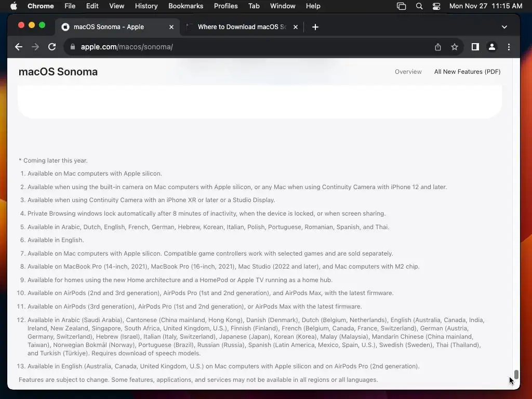
Task: Open Control Center in menu bar
Action: 436,6
